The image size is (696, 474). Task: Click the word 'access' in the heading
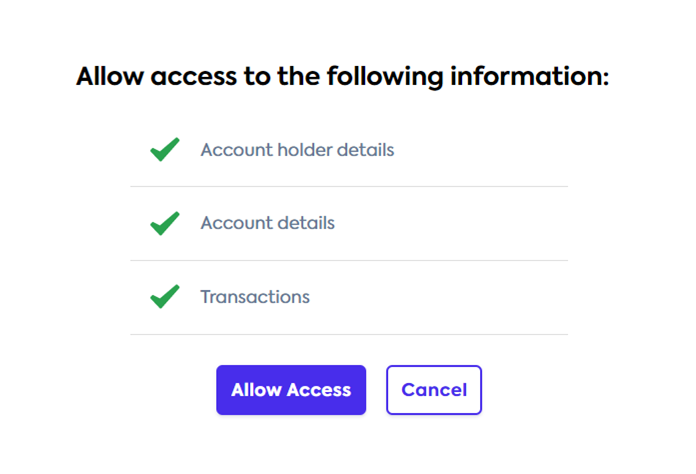[x=192, y=77]
